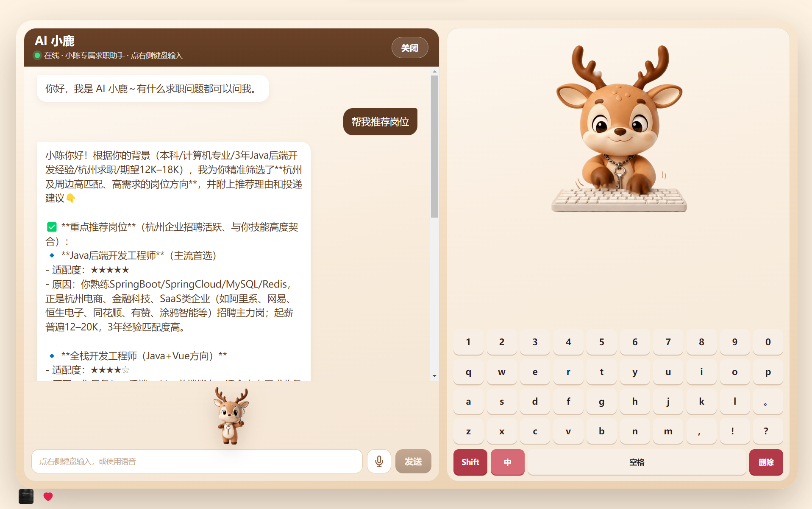Click the green online status dot
This screenshot has width=812, height=509.
pos(37,55)
